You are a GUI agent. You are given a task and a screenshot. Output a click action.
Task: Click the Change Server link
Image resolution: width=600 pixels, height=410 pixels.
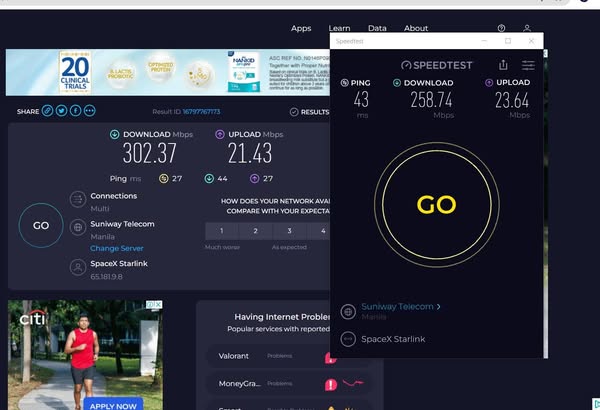click(x=116, y=248)
